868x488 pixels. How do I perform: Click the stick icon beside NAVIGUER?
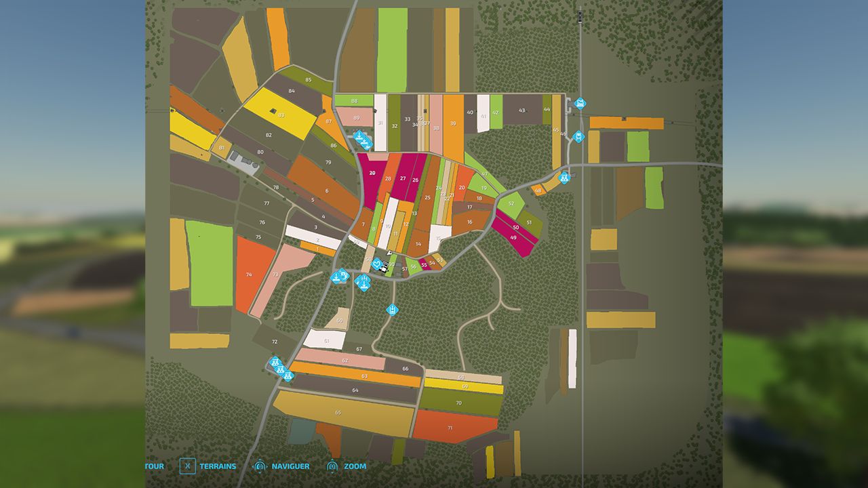(x=259, y=466)
